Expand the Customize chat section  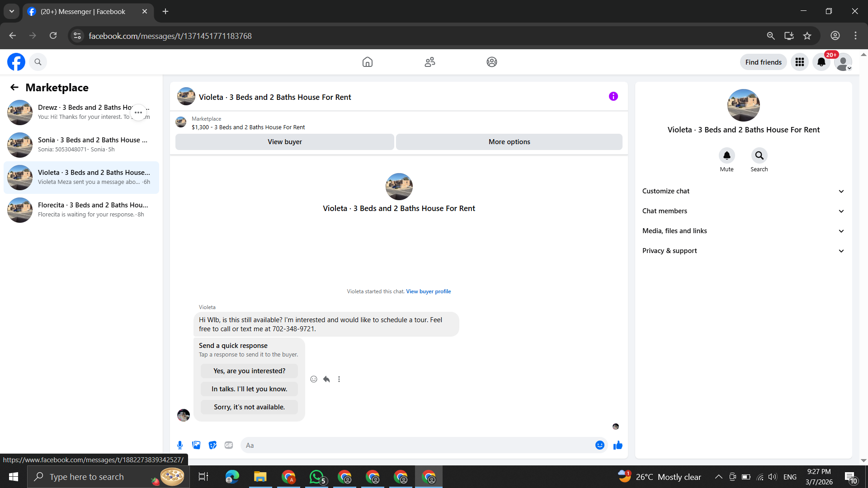coord(744,191)
